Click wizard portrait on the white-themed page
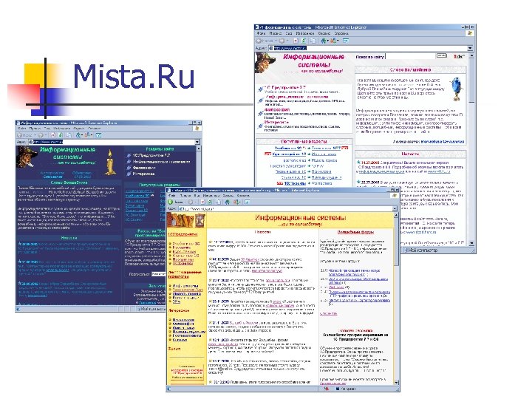532x399 pixels. click(265, 63)
